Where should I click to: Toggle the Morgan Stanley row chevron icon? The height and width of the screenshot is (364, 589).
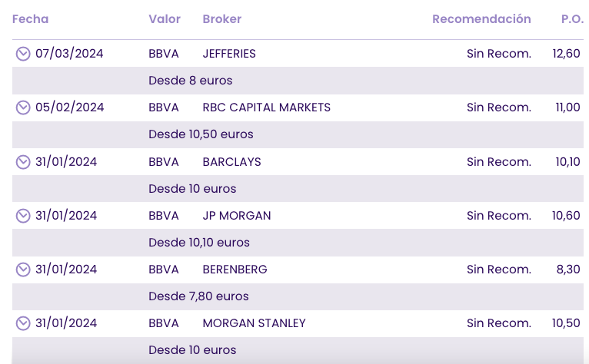pyautogui.click(x=23, y=323)
